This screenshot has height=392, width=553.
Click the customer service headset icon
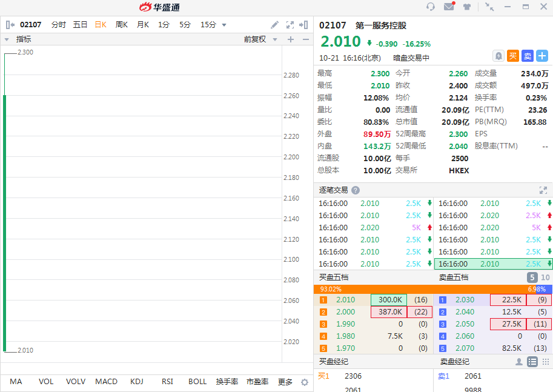(431, 7)
